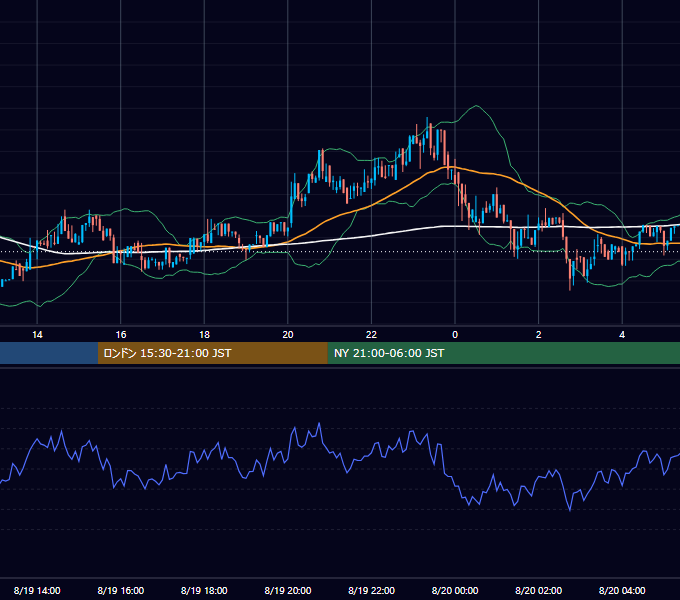The height and width of the screenshot is (600, 680).
Task: Click the 8/19 18:00 time label
Action: [204, 590]
